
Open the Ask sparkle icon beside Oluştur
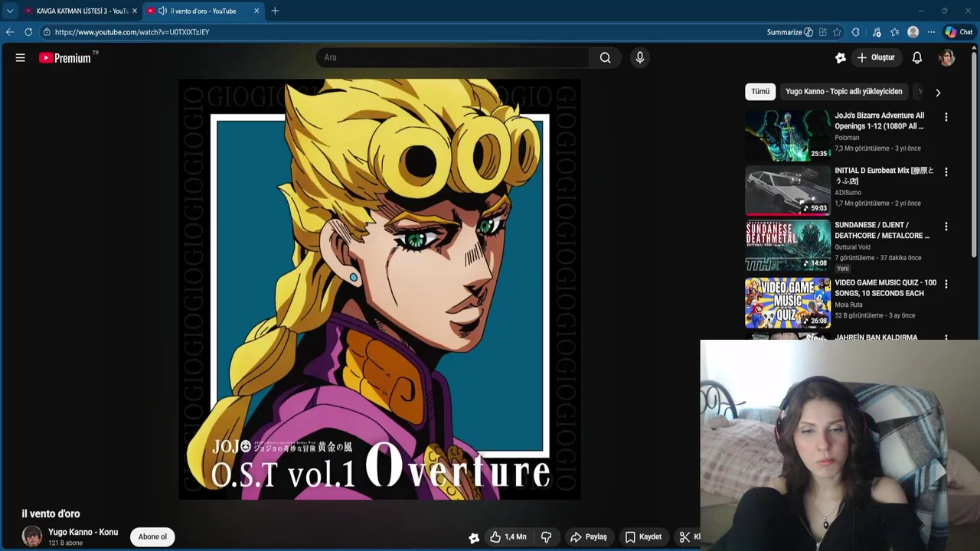(x=840, y=57)
